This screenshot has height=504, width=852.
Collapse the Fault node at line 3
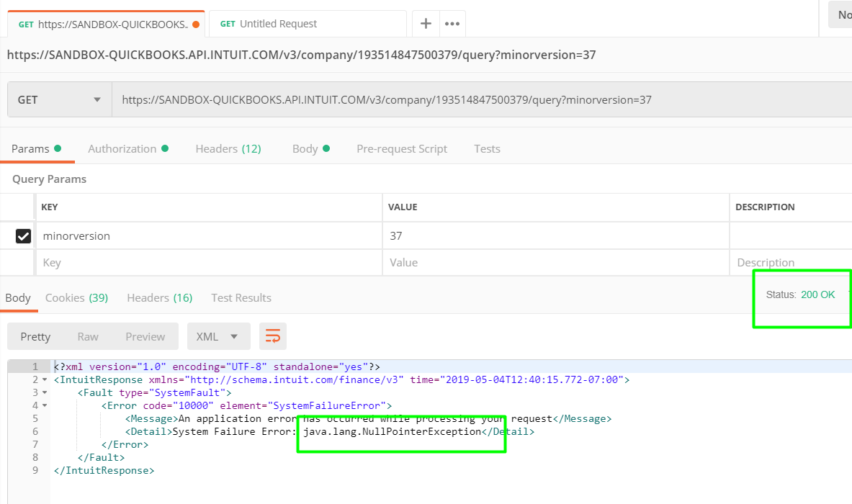(45, 392)
